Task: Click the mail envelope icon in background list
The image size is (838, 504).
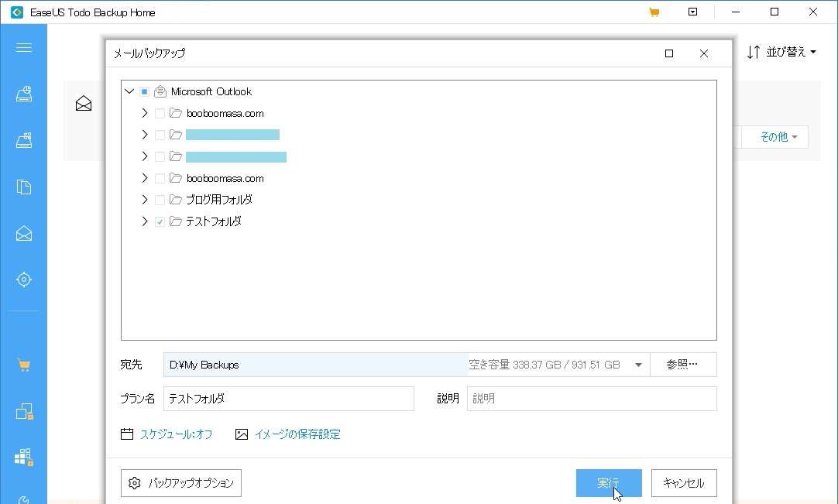Action: coord(84,103)
